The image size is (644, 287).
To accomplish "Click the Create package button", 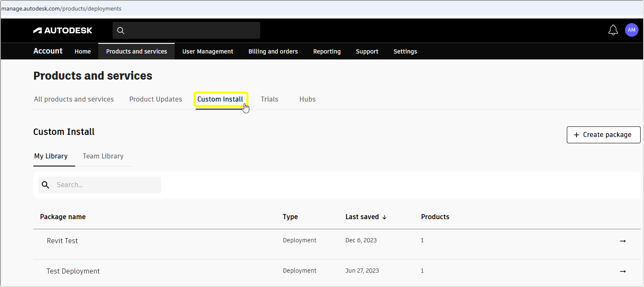I will (x=604, y=134).
